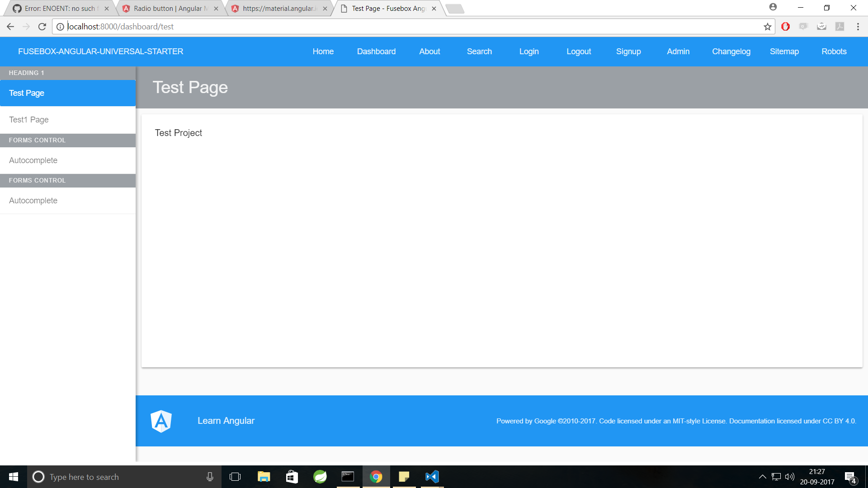
Task: Click the Learn Angular footer link
Action: (x=226, y=421)
